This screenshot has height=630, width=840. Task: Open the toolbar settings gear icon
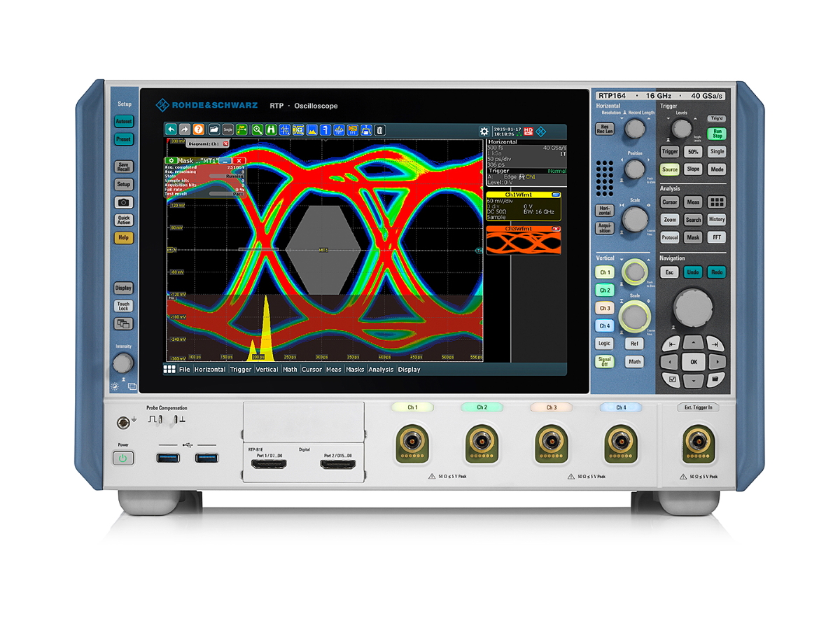[x=484, y=131]
